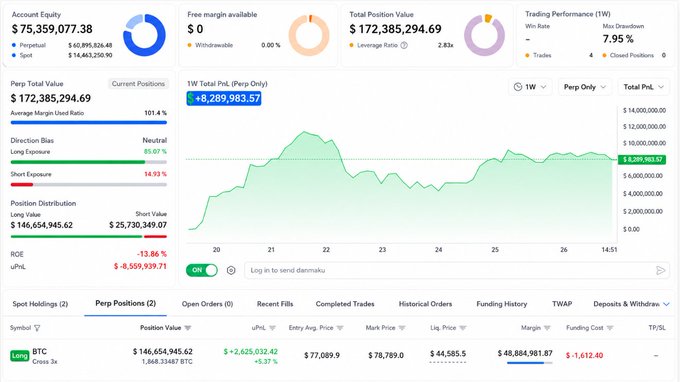Click the BTC Mark Price $78,789.0
This screenshot has height=382, width=680.
click(x=386, y=356)
